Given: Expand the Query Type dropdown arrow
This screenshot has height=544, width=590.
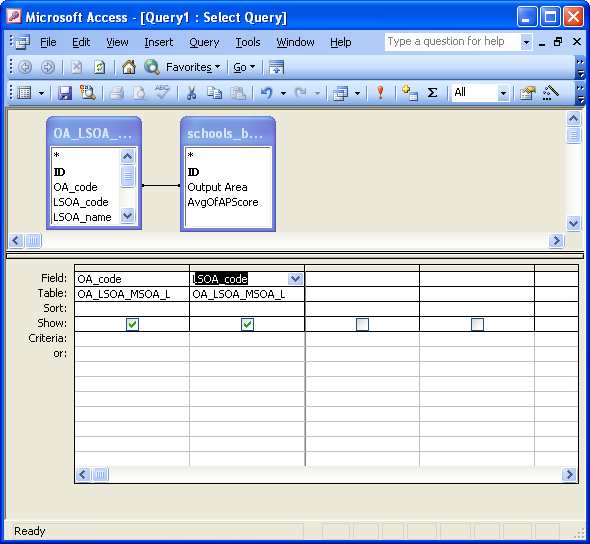Looking at the screenshot, I should tap(357, 93).
